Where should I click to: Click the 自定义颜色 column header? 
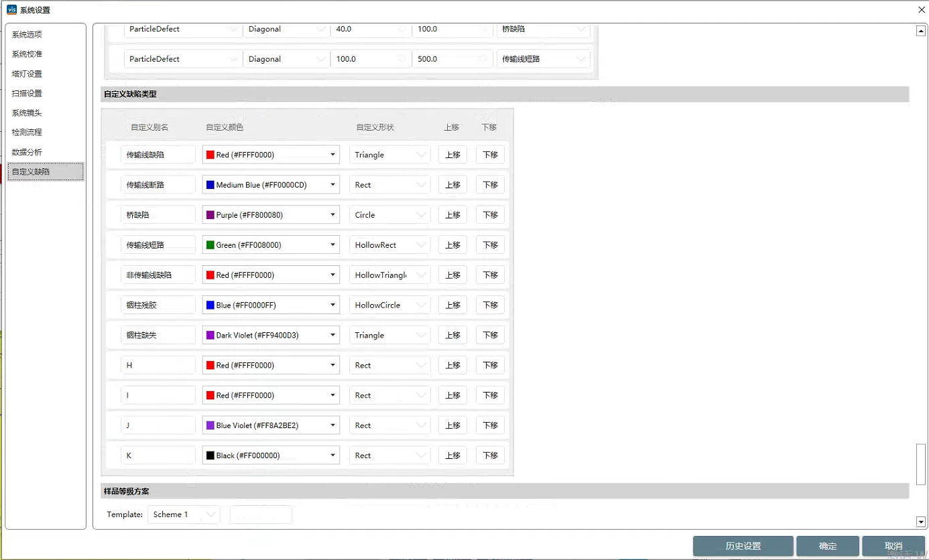pyautogui.click(x=225, y=127)
